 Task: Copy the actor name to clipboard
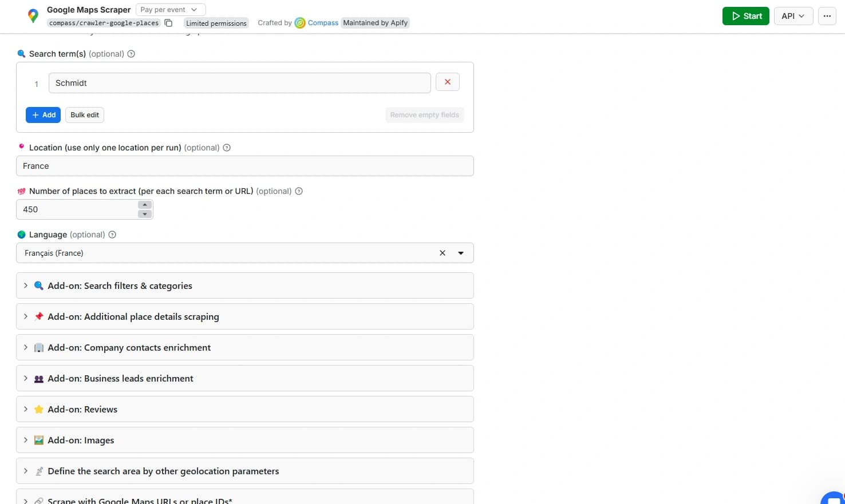click(x=168, y=23)
